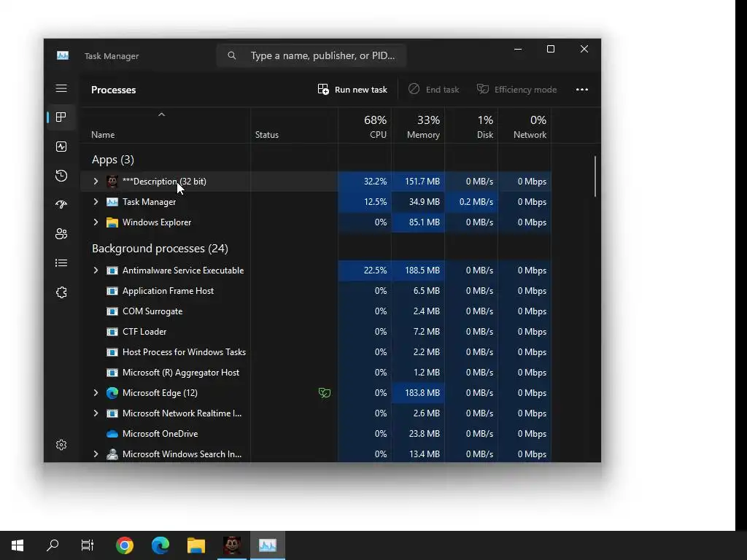Expand Antimalware Service Executable row
Viewport: 747px width, 560px height.
tap(96, 271)
